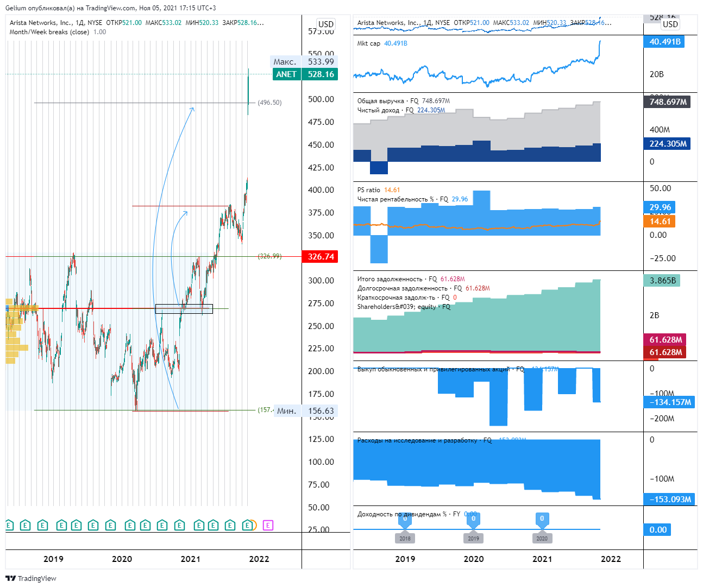Click the dark red 61.628M axis label
Screen dimensions: 703x588
(665, 352)
